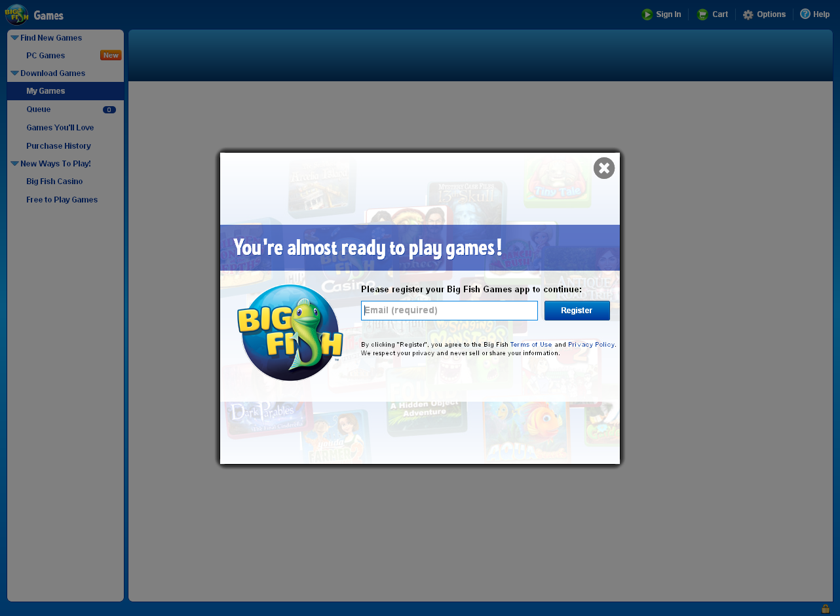Open Big Fish Casino
The width and height of the screenshot is (840, 616).
coord(54,182)
